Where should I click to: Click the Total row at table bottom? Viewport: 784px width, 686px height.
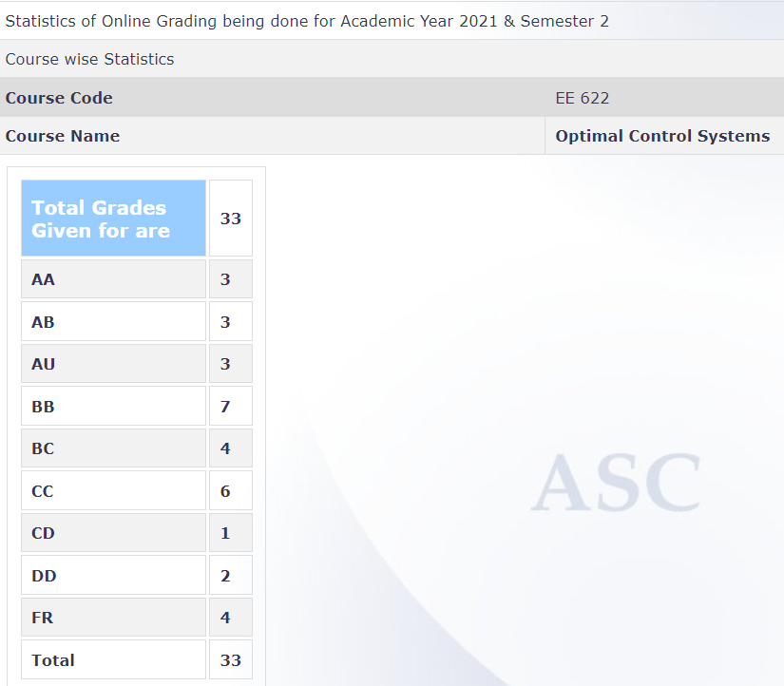[112, 659]
